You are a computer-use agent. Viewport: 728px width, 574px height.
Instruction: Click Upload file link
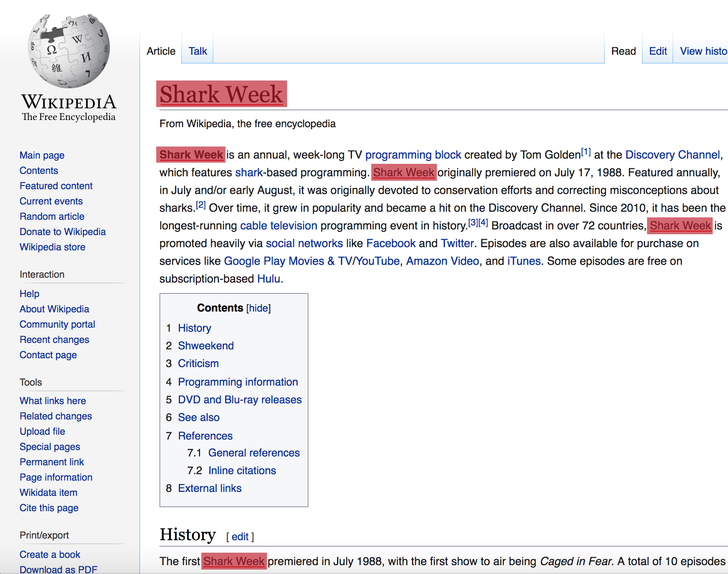(x=42, y=432)
